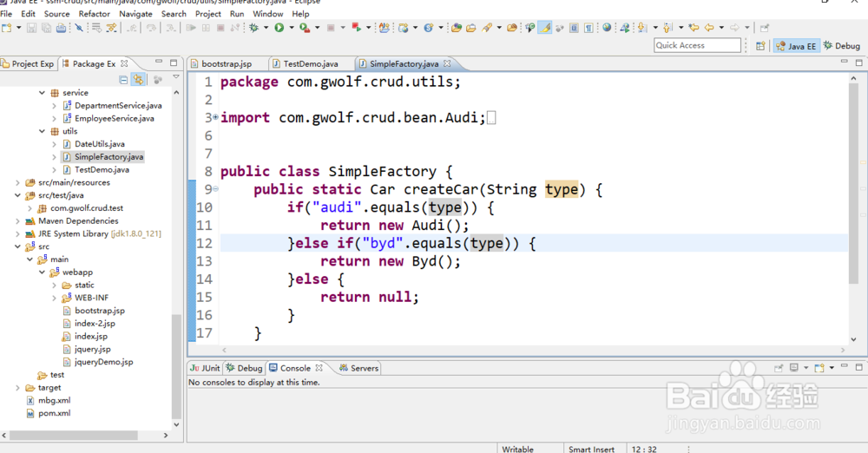Select index-2.jsp in the tree
The image size is (868, 453).
[95, 324]
